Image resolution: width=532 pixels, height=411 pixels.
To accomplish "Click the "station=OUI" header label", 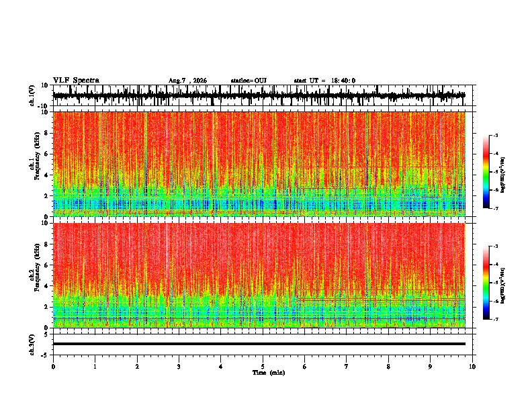I will point(249,81).
